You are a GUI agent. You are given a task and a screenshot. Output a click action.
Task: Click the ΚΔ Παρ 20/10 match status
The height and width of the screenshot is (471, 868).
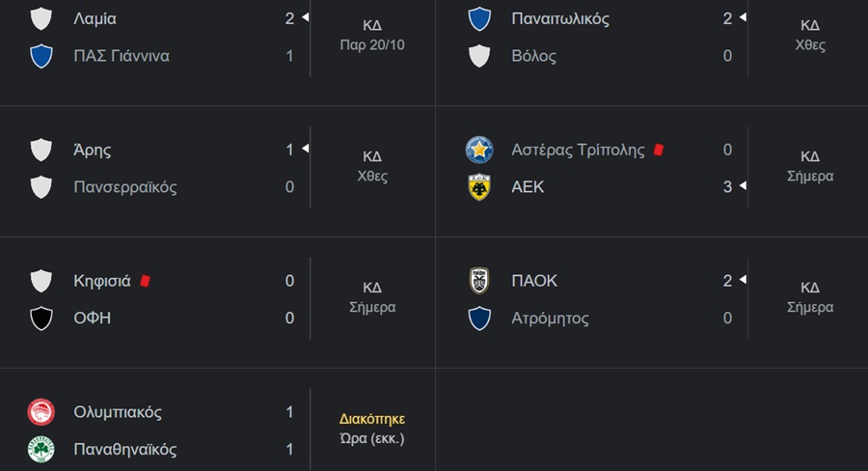pos(372,35)
